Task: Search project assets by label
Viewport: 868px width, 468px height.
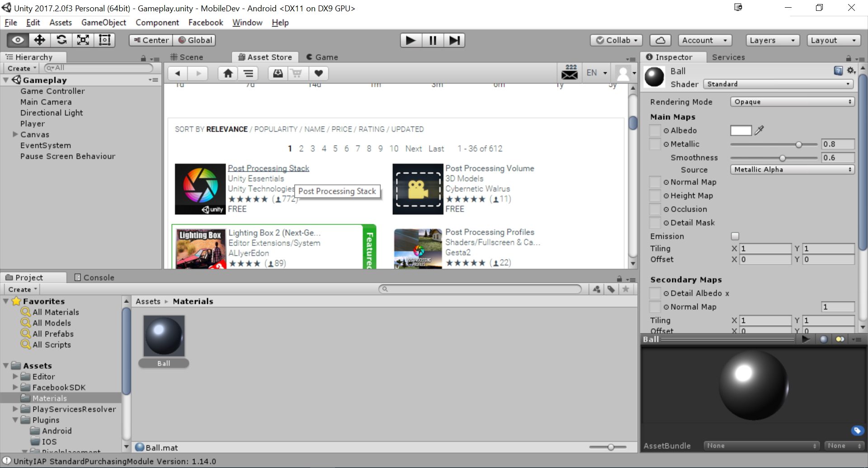Action: tap(611, 289)
